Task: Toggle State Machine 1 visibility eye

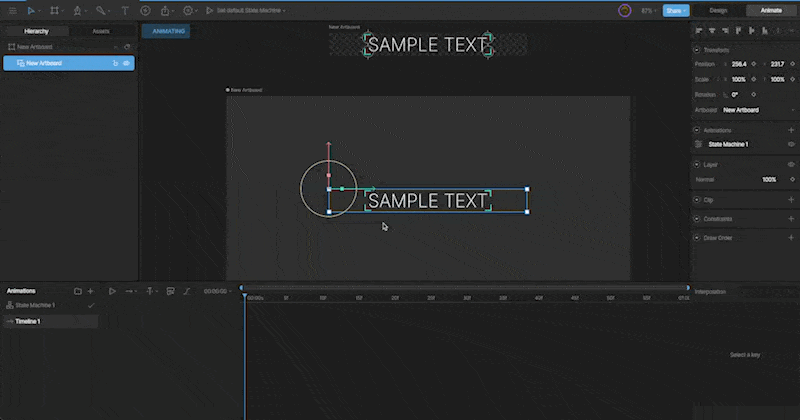Action: 791,144
